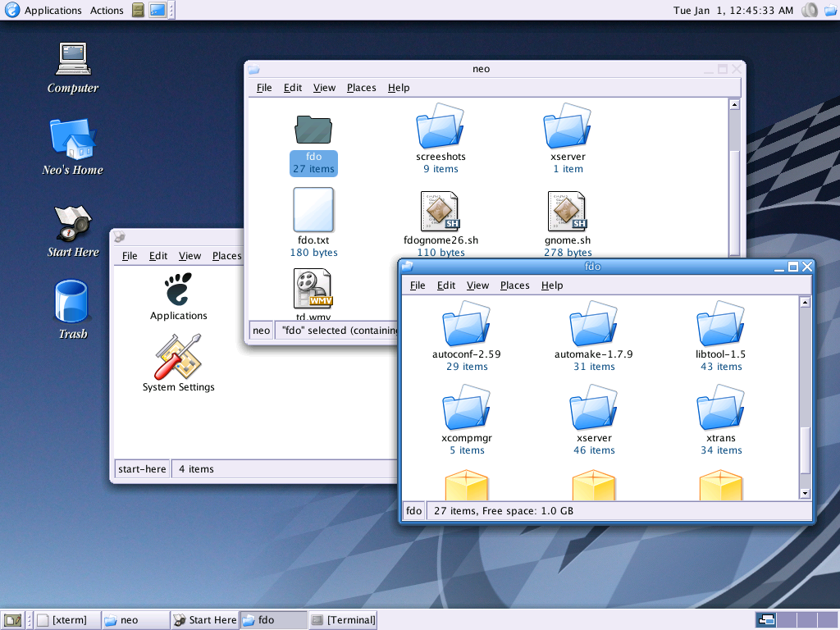
Task: Select the fdognome26.sh script file
Action: tap(440, 211)
